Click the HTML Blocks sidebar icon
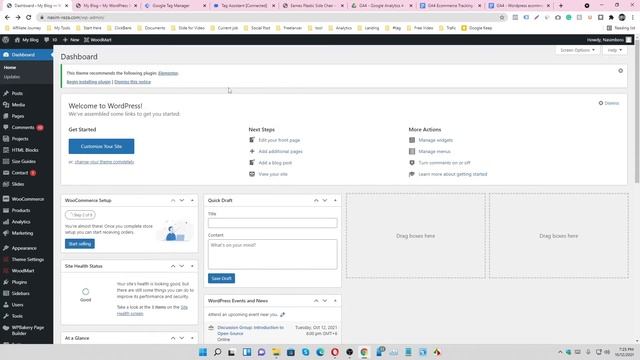Screen dimensions: 640x360 pyautogui.click(x=6, y=150)
